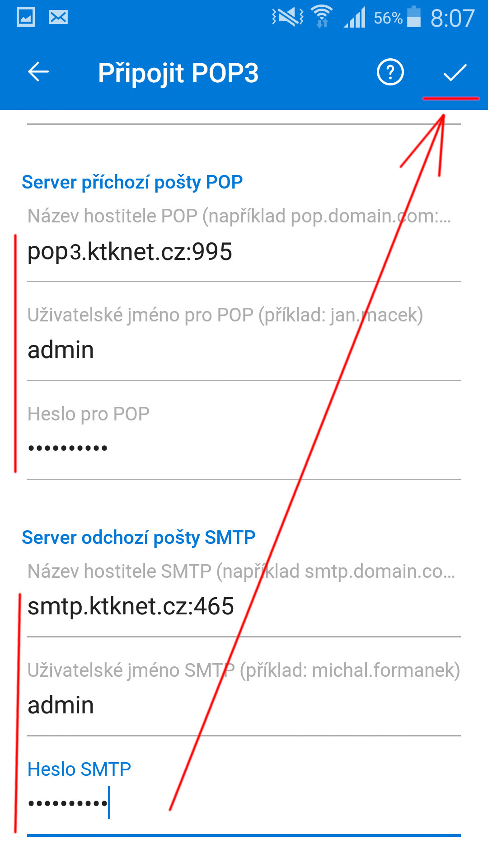Tap the signal strength icon
This screenshot has height=868, width=488.
tap(355, 18)
